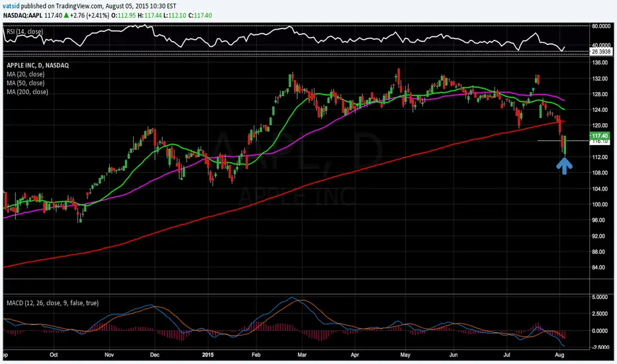Click the Oct label on time axis
The image size is (617, 364).
coord(54,355)
